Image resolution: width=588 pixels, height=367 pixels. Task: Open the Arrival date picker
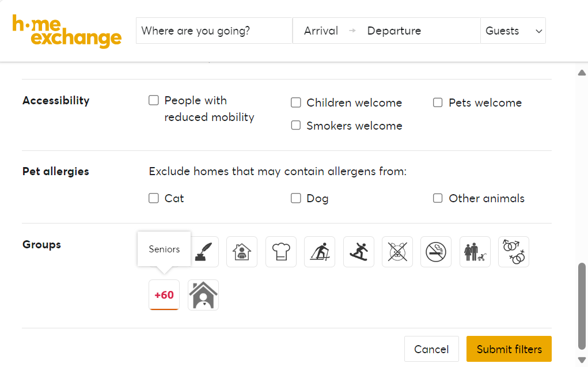point(321,31)
